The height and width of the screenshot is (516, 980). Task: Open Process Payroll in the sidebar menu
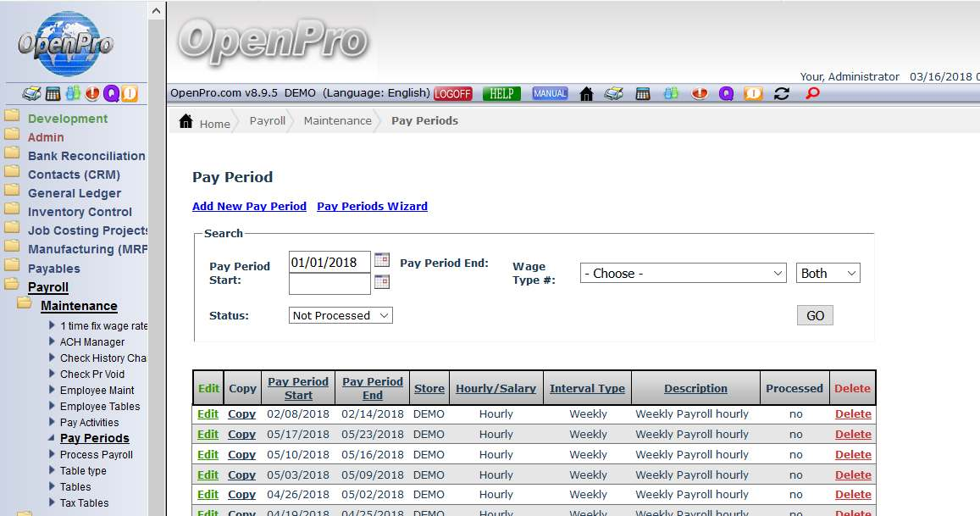point(96,455)
